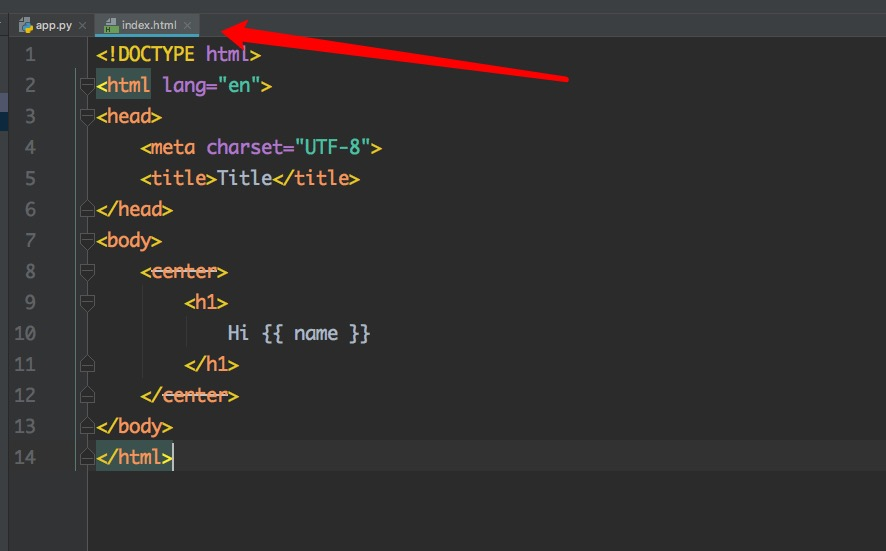The image size is (886, 551).
Task: Collapse the h1 tag fold on line 9
Action: pos(87,303)
